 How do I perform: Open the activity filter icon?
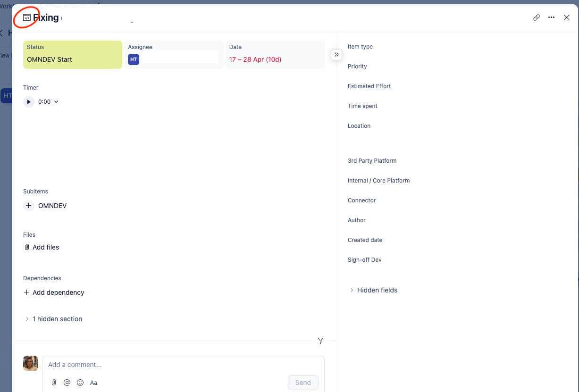[321, 341]
